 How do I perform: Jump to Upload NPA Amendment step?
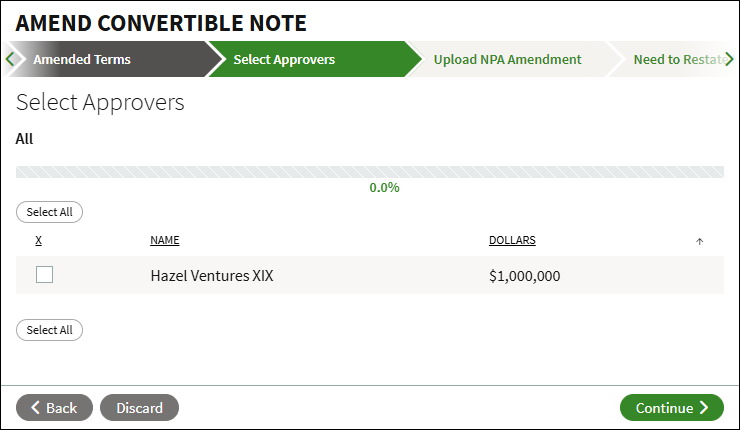point(507,59)
